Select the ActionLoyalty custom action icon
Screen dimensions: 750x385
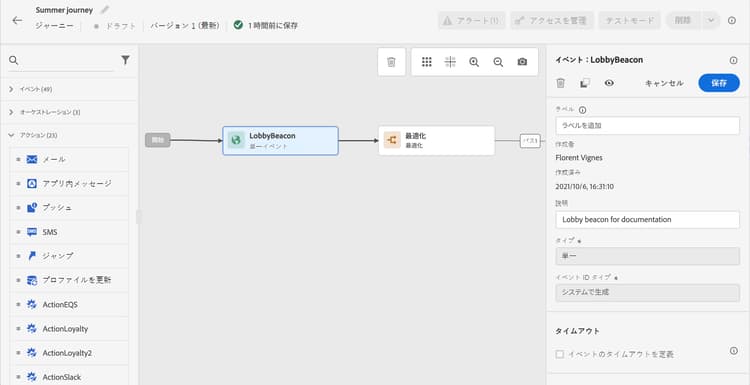coord(32,329)
